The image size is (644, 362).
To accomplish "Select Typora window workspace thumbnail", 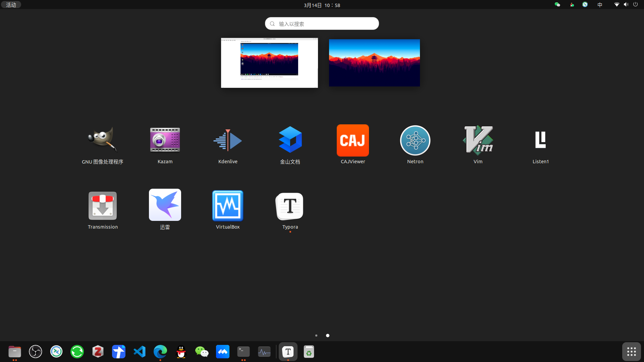I will [269, 63].
